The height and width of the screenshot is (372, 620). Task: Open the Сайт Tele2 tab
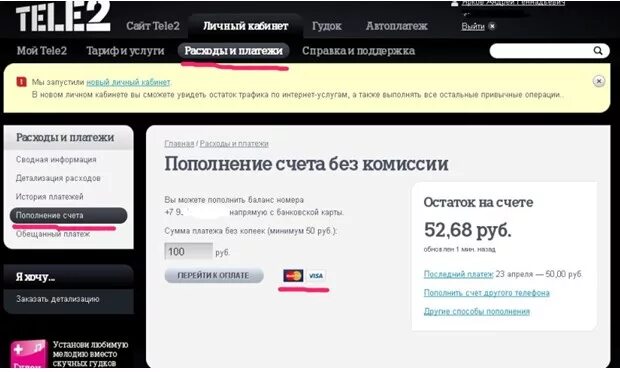[153, 26]
